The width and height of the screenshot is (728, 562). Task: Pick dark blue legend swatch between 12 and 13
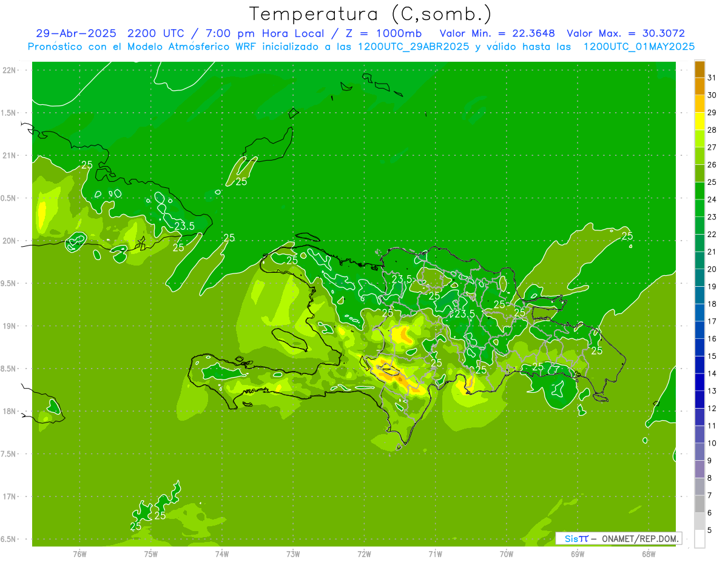(x=699, y=400)
